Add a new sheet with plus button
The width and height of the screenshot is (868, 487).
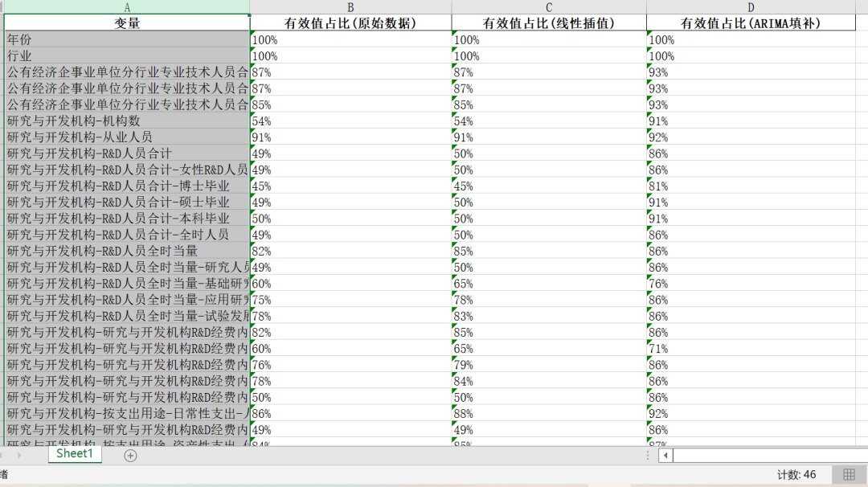point(130,456)
